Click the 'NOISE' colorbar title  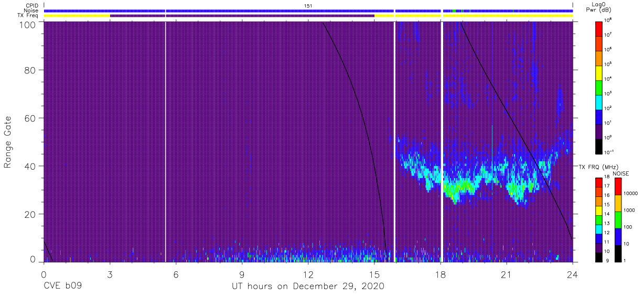pyautogui.click(x=620, y=173)
